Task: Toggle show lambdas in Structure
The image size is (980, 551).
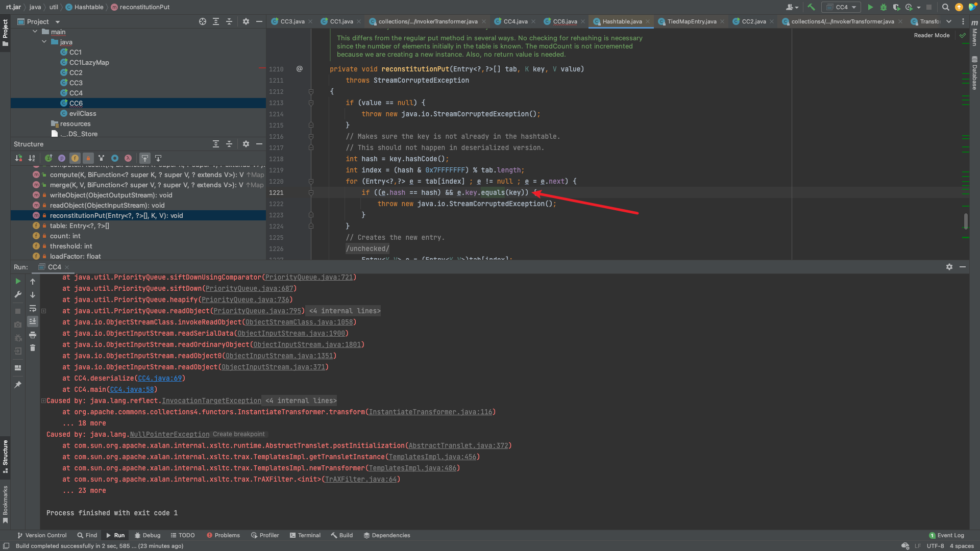Action: coord(128,158)
